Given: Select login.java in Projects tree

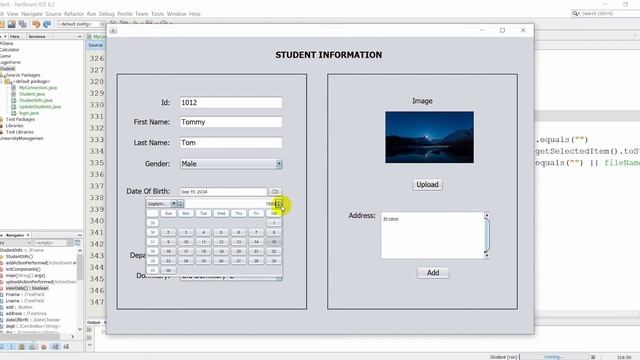Looking at the screenshot, I should tap(29, 113).
